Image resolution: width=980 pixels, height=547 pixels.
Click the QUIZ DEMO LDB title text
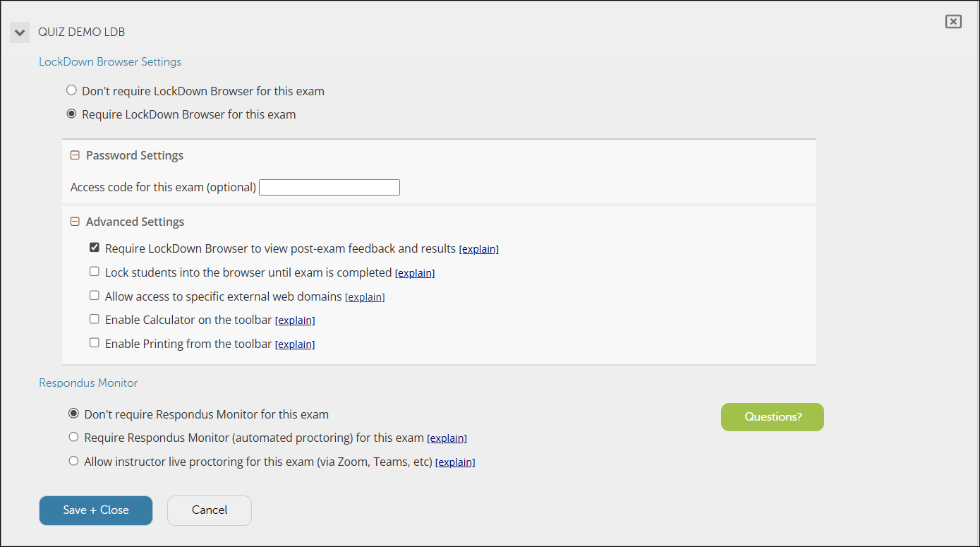coord(82,32)
